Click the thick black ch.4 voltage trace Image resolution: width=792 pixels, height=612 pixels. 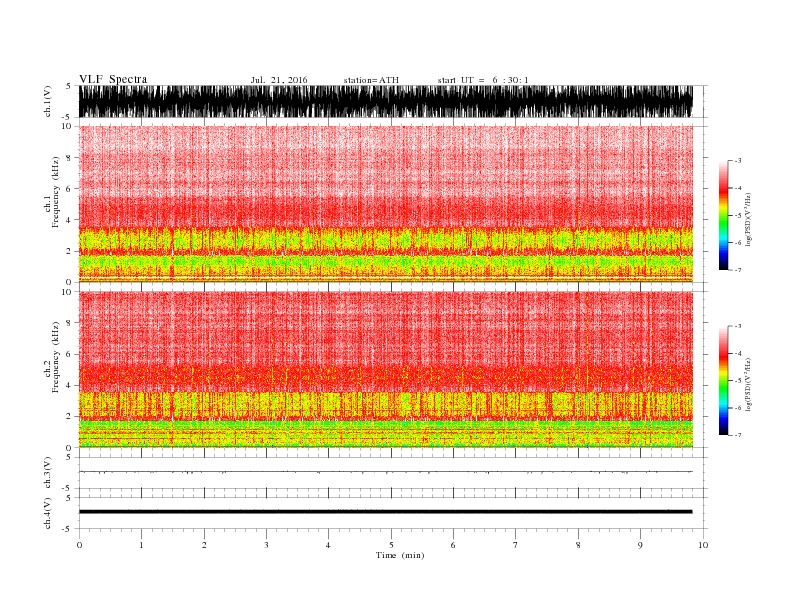tap(385, 512)
